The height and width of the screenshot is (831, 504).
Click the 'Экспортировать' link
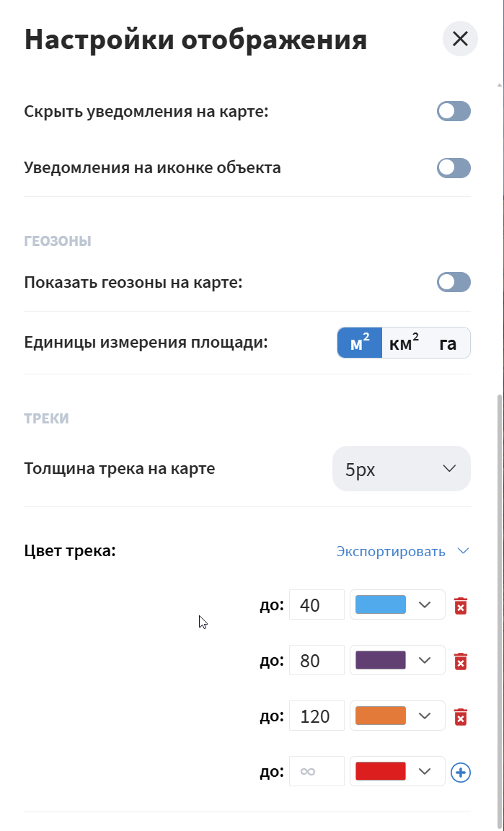pyautogui.click(x=391, y=552)
